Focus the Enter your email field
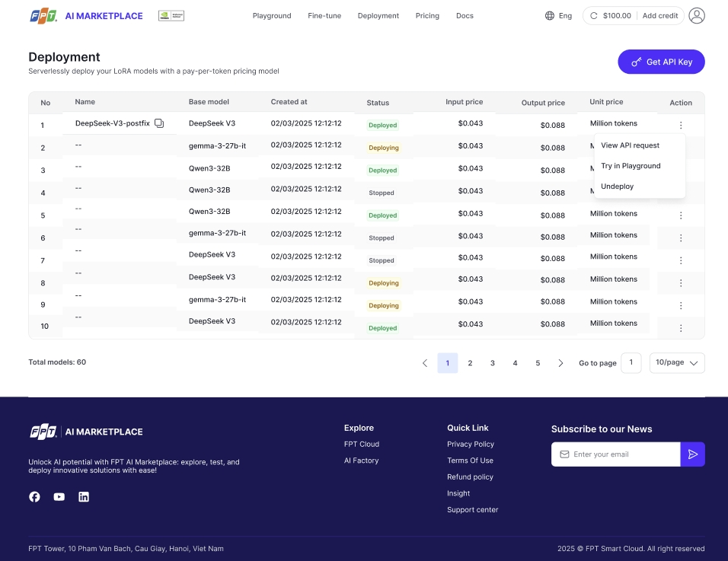 coord(621,454)
